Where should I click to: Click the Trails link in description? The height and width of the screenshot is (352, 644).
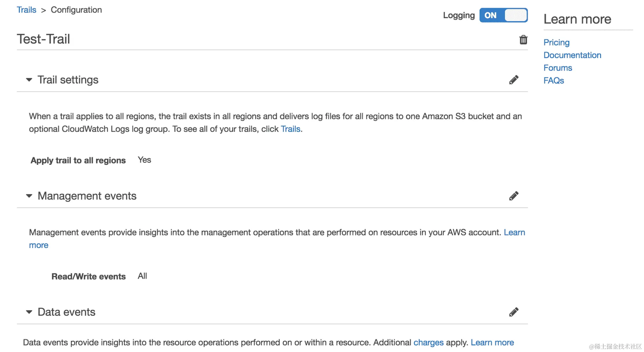click(x=290, y=129)
